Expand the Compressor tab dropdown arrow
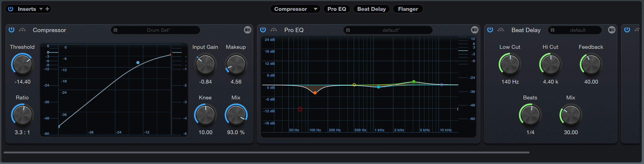This screenshot has width=644, height=164. tap(315, 9)
